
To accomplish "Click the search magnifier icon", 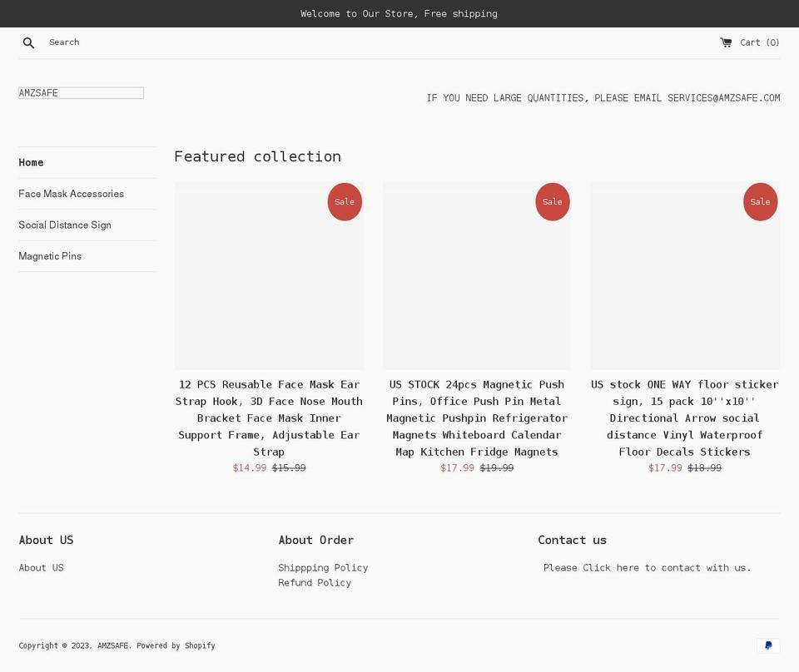I will (28, 42).
